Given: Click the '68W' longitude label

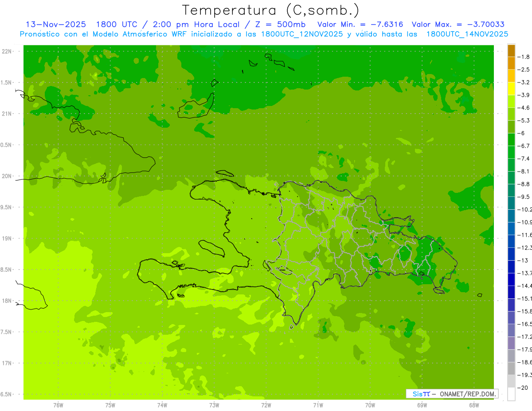Looking at the screenshot, I should [x=474, y=405].
